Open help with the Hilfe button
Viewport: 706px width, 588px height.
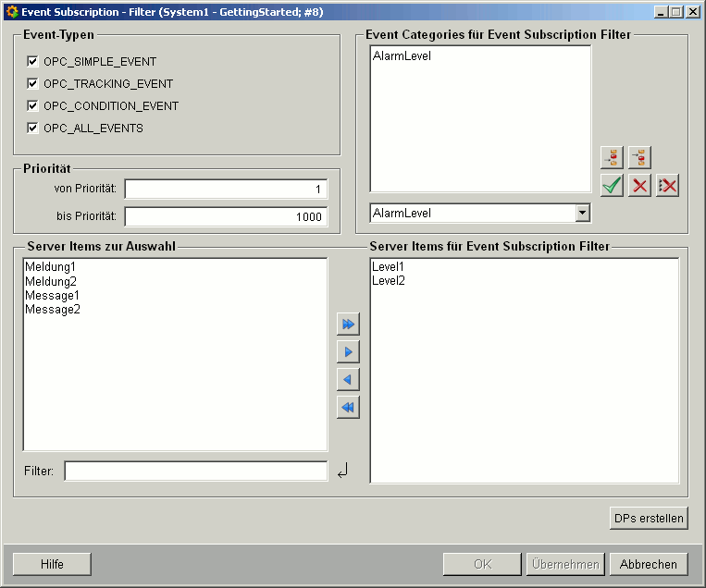coord(52,564)
